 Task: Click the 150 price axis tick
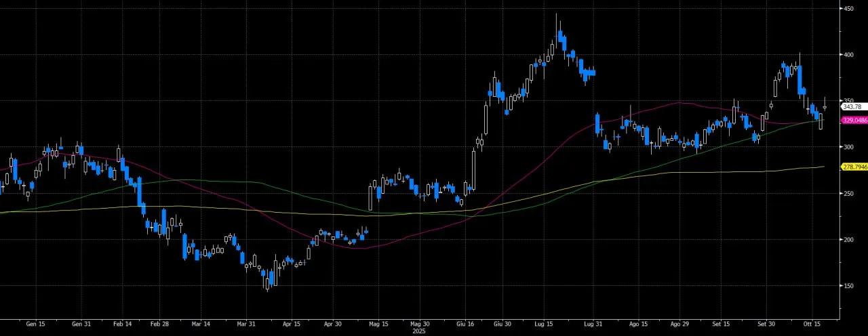(x=848, y=285)
